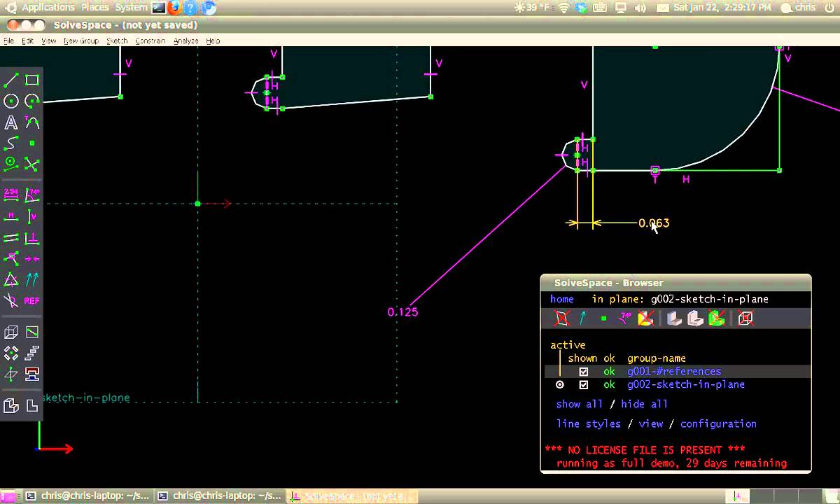840x504 pixels.
Task: Uncheck shown box for g001-#references
Action: pyautogui.click(x=584, y=372)
